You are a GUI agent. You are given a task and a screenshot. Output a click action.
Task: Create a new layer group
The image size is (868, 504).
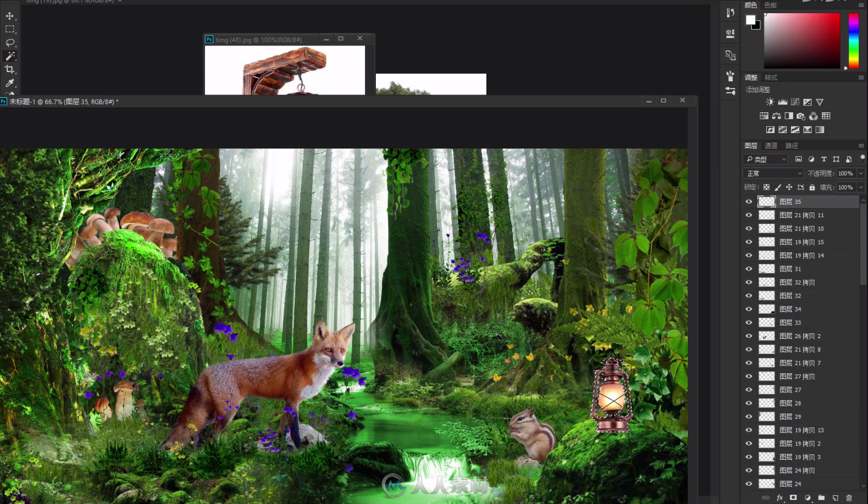[821, 498]
